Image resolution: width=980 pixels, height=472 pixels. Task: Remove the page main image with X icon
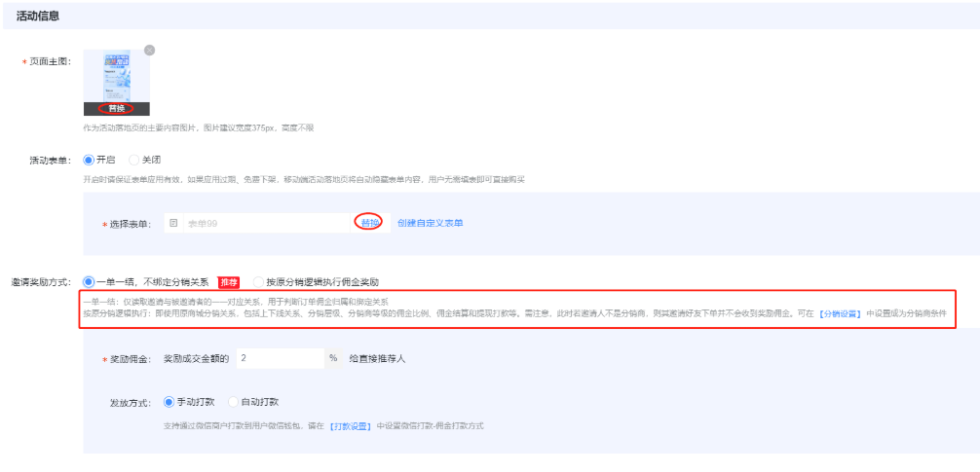(x=149, y=51)
